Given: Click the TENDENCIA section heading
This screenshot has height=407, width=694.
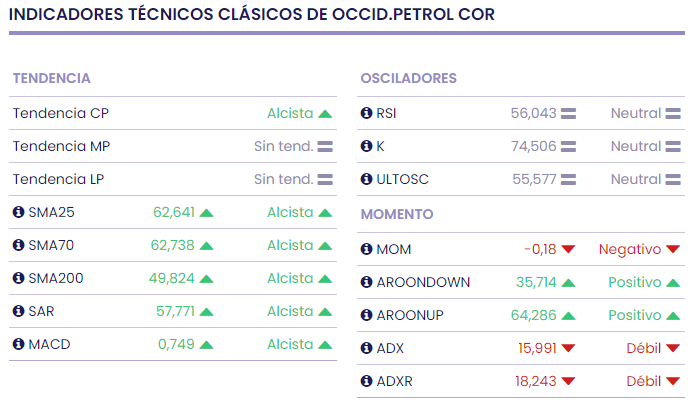Looking at the screenshot, I should coord(51,78).
